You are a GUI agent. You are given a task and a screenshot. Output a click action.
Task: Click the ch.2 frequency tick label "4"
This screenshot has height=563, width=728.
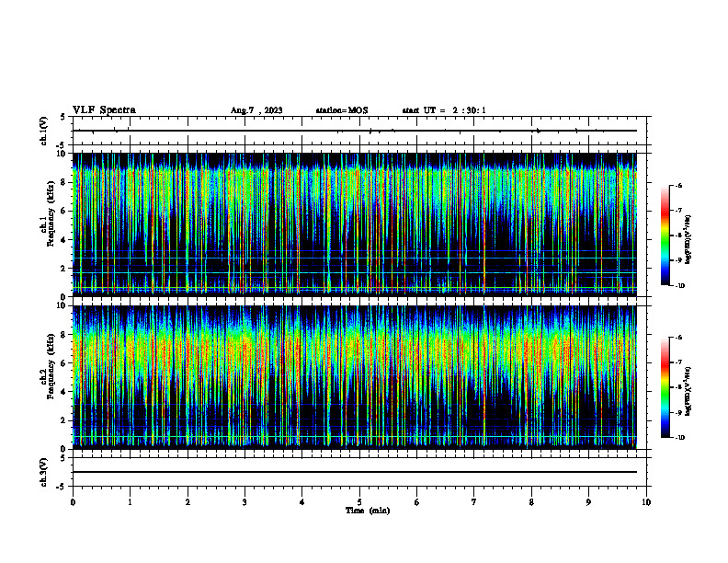64,392
